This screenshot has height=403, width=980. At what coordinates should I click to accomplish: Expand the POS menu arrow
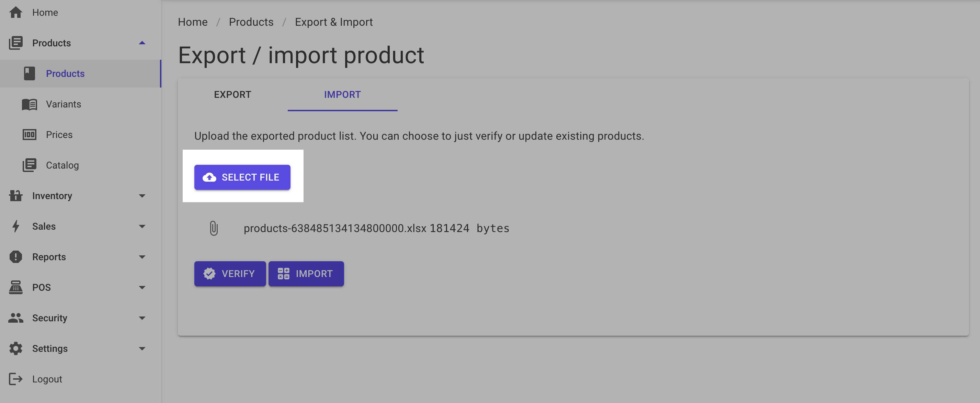(142, 287)
